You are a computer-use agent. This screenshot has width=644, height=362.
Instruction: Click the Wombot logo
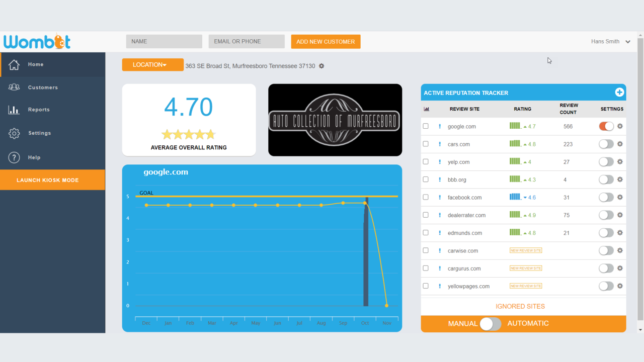click(x=37, y=42)
